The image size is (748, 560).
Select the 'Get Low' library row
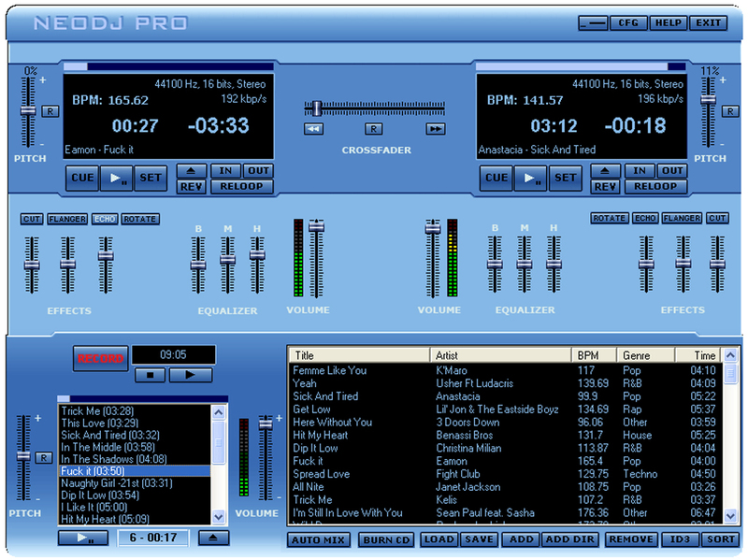[506, 409]
